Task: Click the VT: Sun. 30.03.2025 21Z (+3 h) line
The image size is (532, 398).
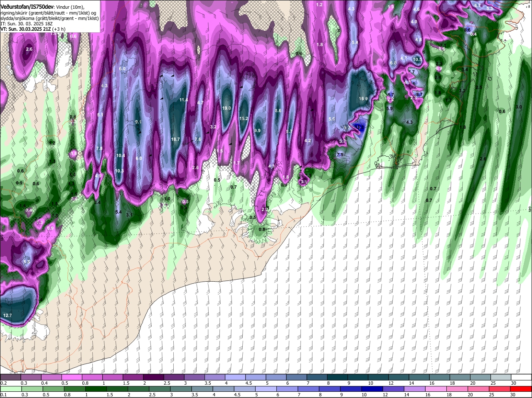Action: [33, 29]
